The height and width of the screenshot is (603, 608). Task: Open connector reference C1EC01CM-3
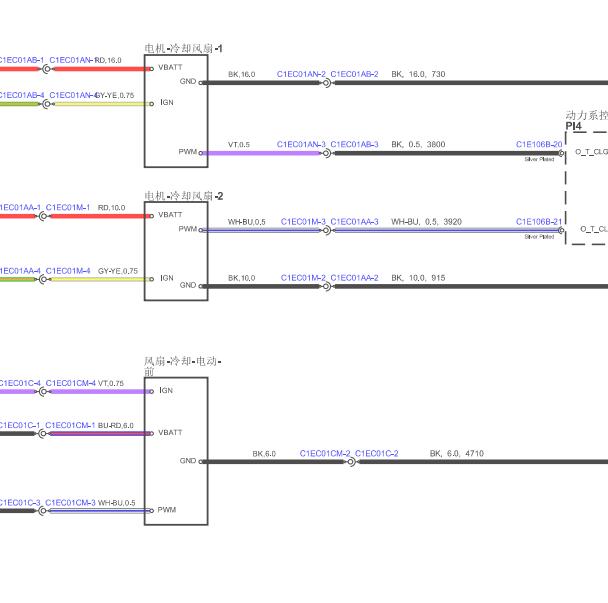[70, 503]
